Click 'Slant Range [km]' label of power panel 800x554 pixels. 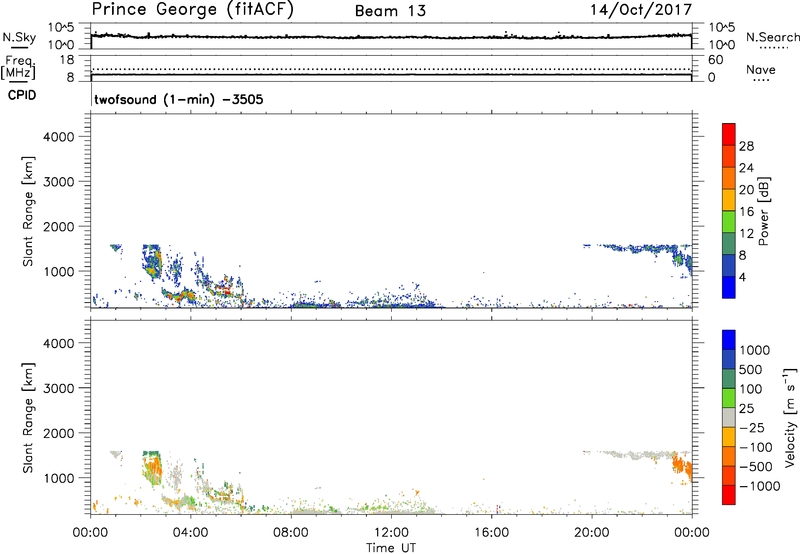pyautogui.click(x=28, y=211)
